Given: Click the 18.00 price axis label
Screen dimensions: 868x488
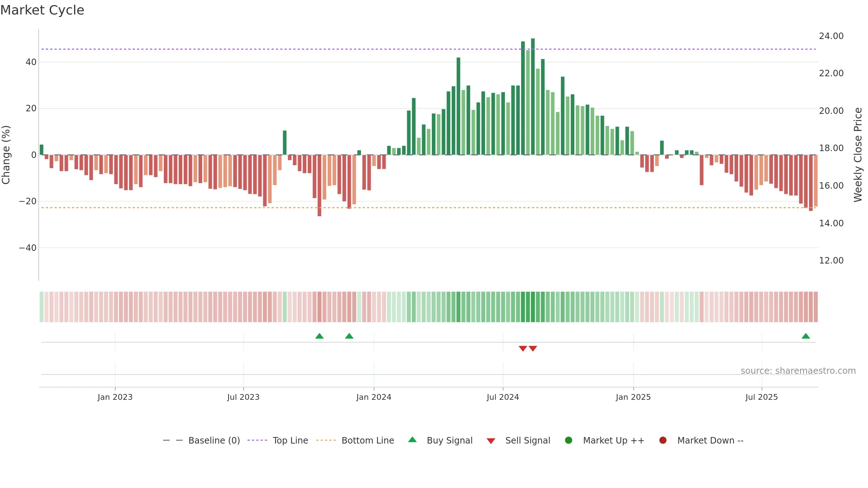Looking at the screenshot, I should click(831, 148).
